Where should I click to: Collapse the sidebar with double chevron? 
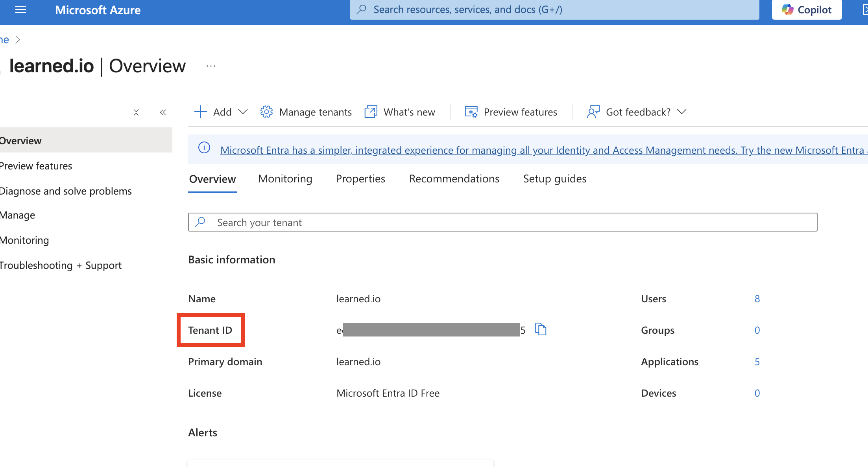[163, 112]
